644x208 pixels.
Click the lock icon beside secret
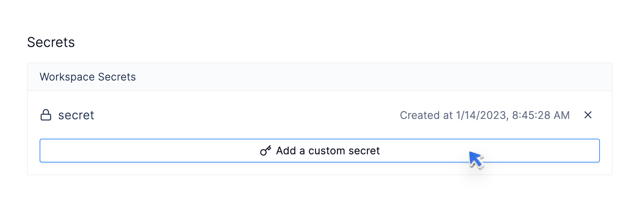pyautogui.click(x=46, y=115)
